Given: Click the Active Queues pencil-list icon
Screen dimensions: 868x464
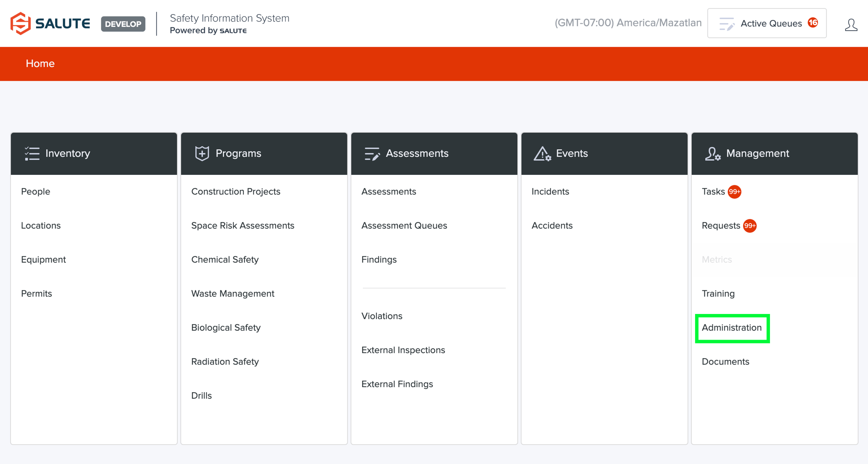Looking at the screenshot, I should (x=726, y=24).
